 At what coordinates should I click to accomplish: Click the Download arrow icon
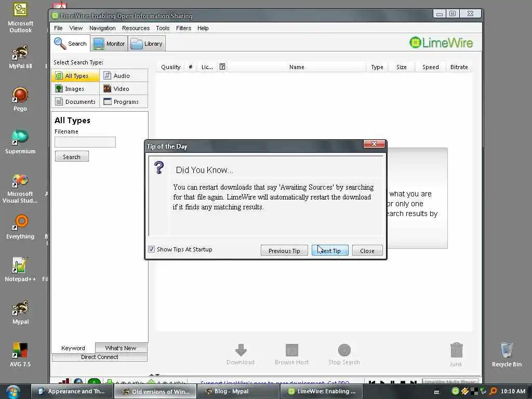click(x=241, y=350)
